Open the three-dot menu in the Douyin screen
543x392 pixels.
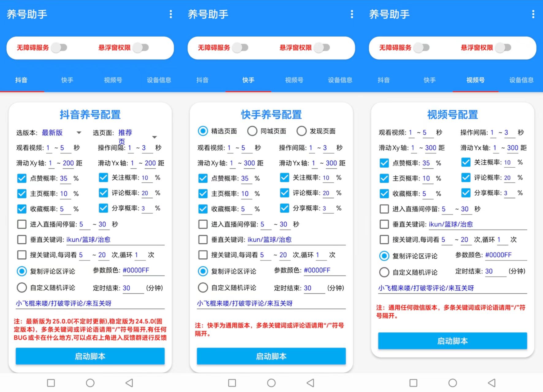(171, 14)
